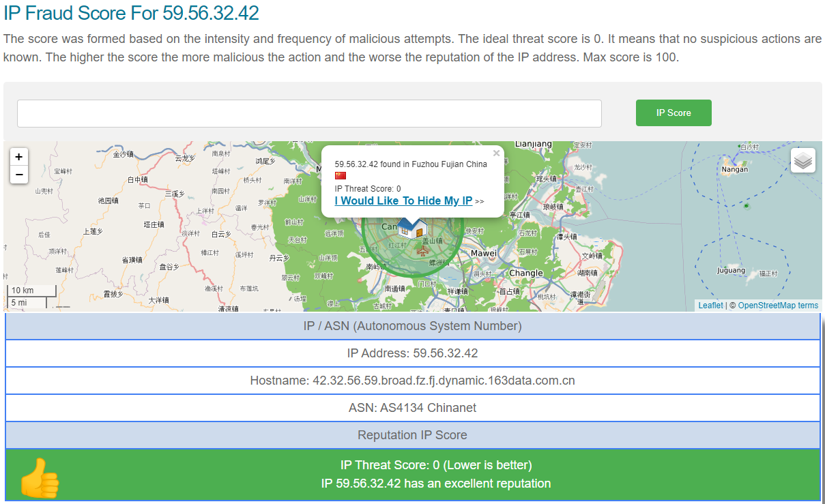Click the airport icon on map
This screenshot has width=825, height=504.
[x=422, y=252]
